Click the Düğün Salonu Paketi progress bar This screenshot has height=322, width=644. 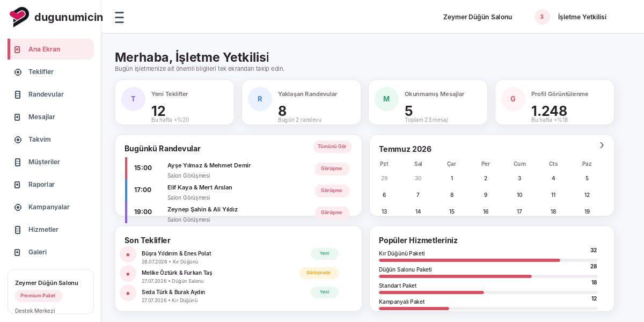tap(488, 276)
